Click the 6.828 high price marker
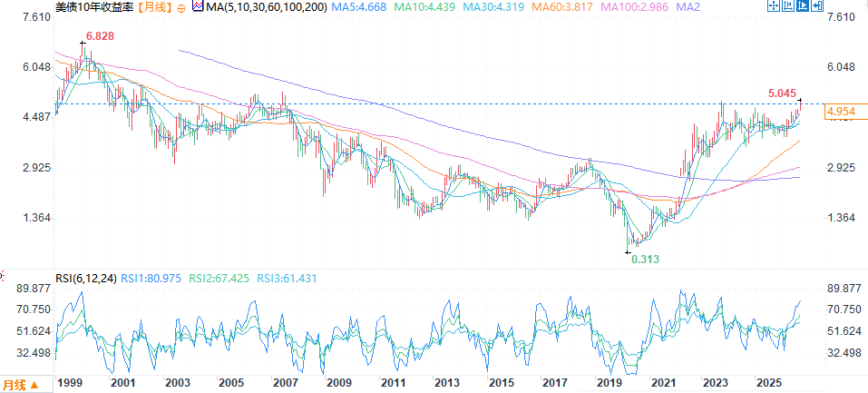Image resolution: width=868 pixels, height=393 pixels. (100, 36)
